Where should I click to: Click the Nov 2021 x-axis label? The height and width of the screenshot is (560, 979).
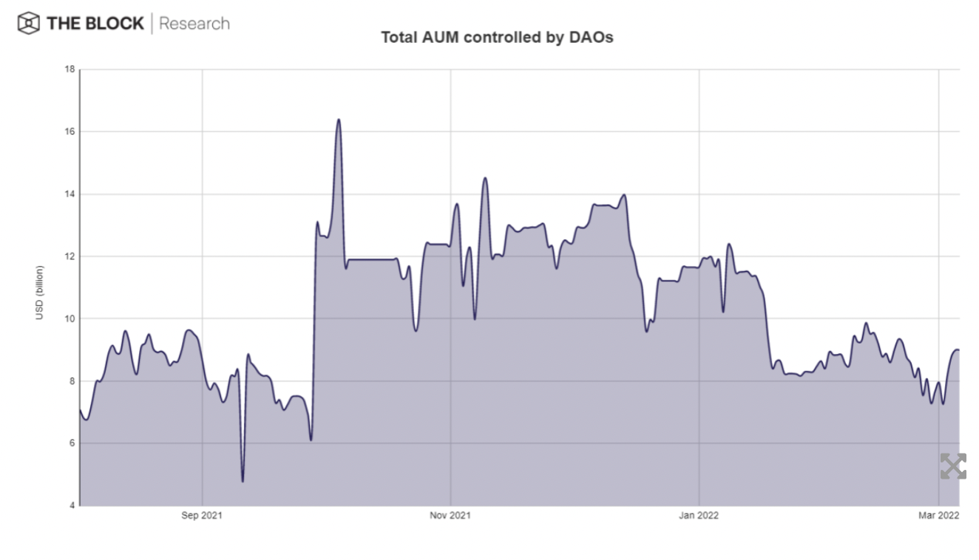[450, 516]
